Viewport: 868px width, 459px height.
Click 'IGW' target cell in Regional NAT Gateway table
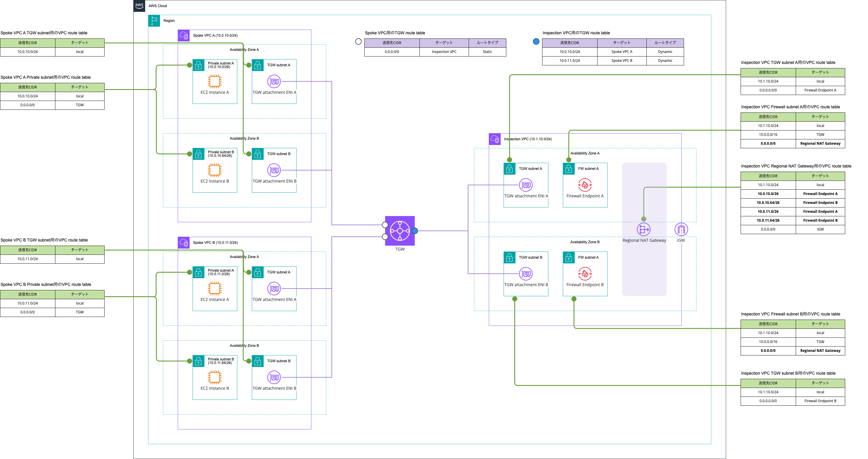820,229
